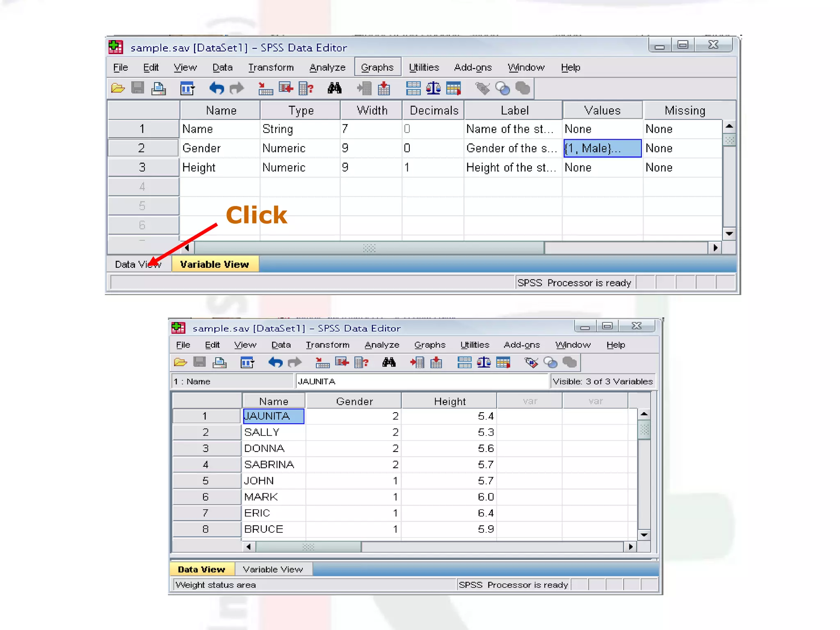Click Print icon in top toolbar
Screen dimensions: 840x630
[158, 88]
